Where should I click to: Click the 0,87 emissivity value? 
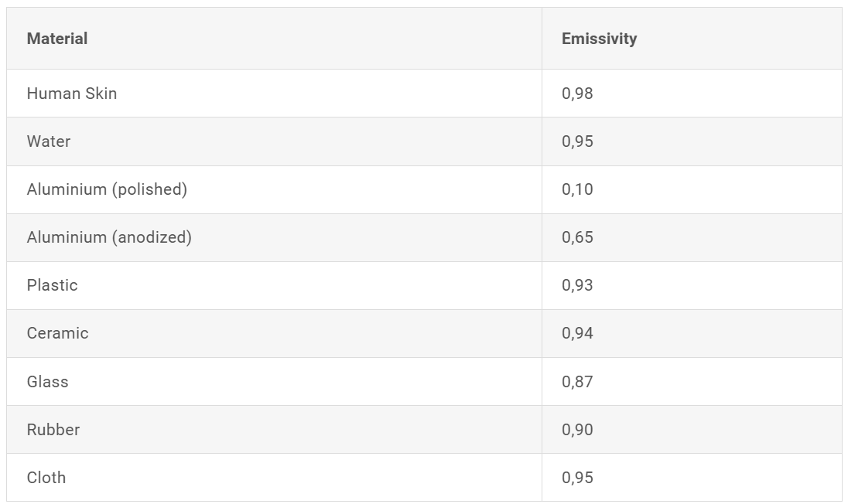tap(577, 382)
